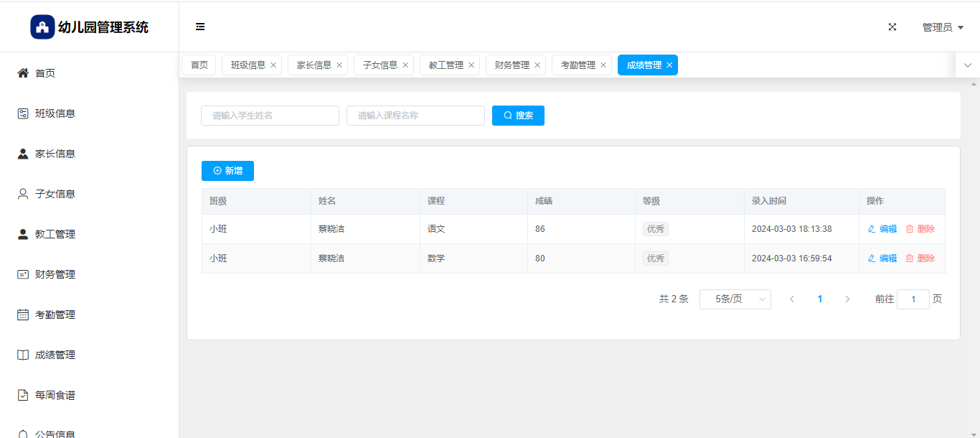Click the 新增 add button
Screen dimensions: 980x438
click(x=227, y=171)
